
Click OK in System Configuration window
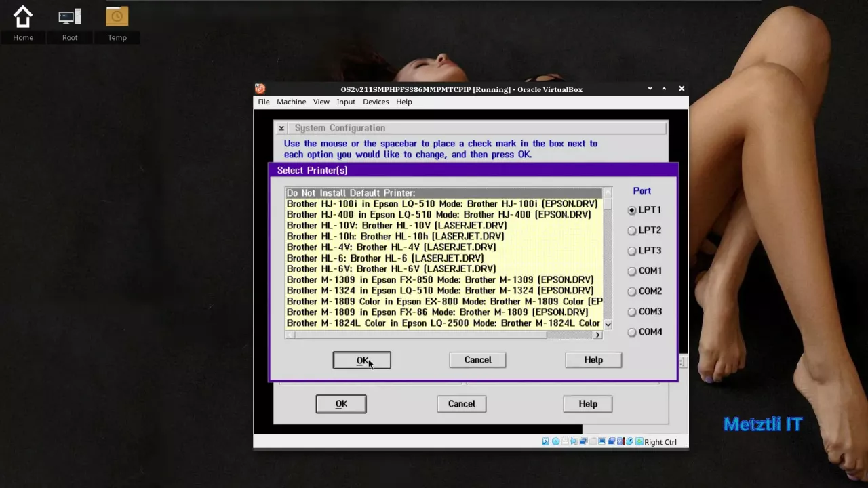[x=341, y=404]
